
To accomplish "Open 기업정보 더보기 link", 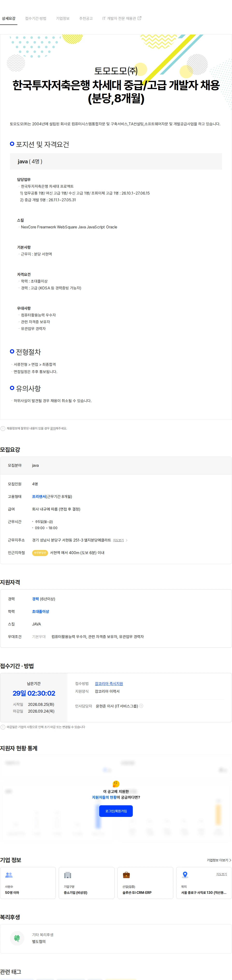I will pos(219,860).
